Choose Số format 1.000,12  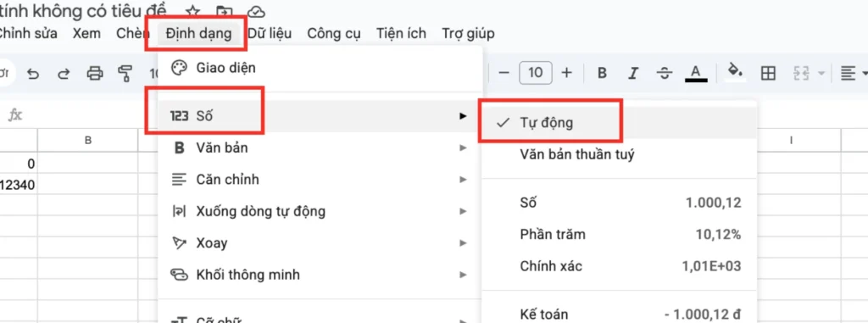pyautogui.click(x=619, y=203)
